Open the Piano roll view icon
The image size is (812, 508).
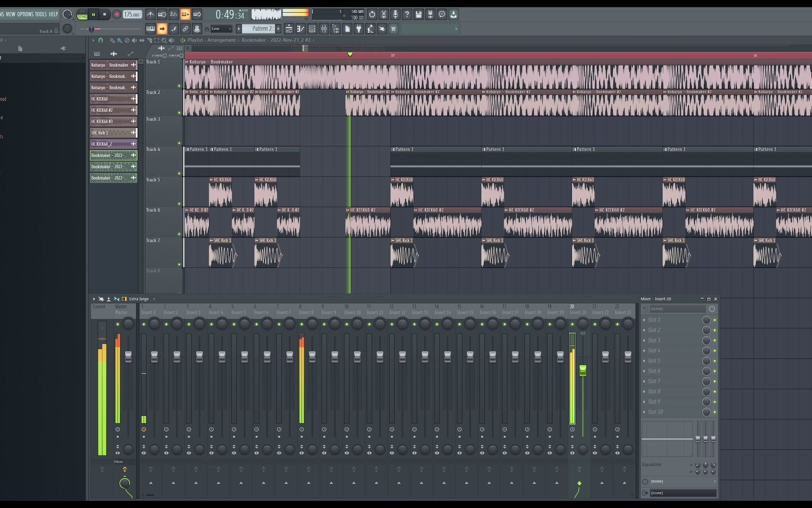pyautogui.click(x=301, y=29)
